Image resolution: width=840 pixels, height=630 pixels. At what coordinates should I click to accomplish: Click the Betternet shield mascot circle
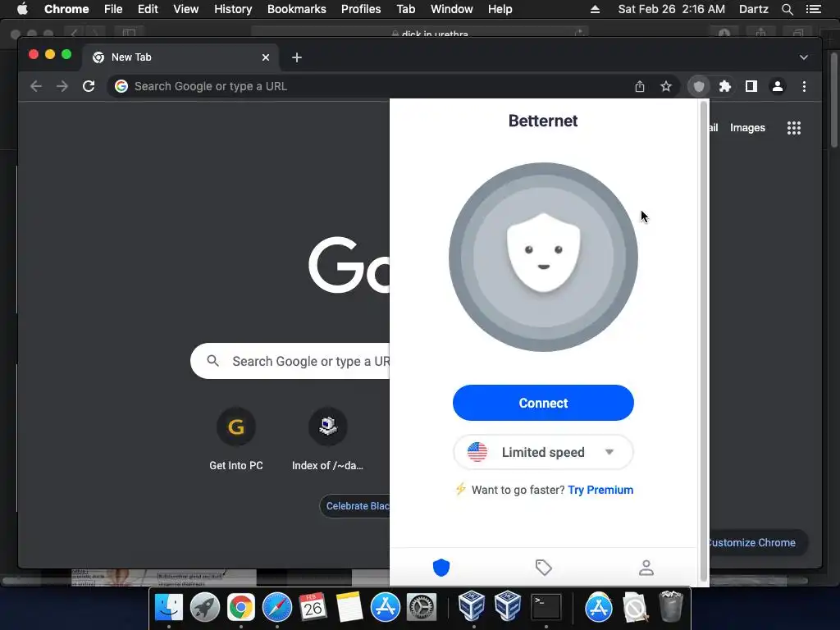(543, 257)
